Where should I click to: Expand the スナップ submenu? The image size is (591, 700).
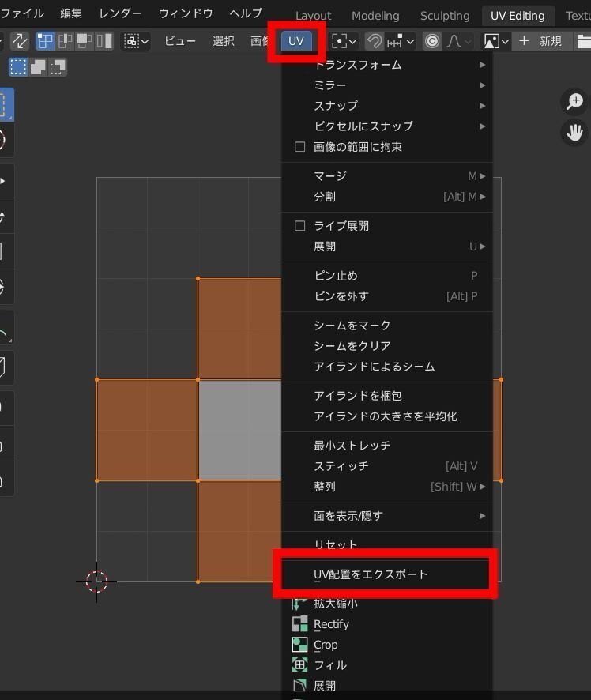click(x=387, y=106)
